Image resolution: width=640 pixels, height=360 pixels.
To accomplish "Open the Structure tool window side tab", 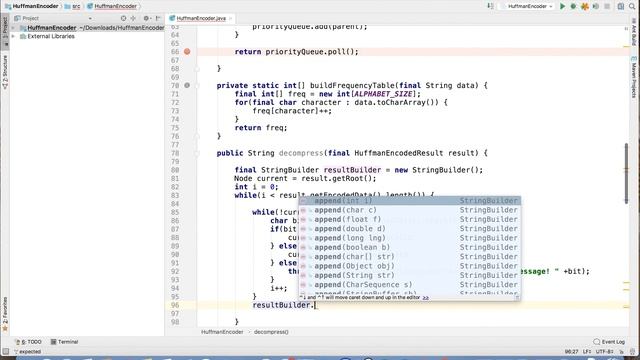I will 5,71.
